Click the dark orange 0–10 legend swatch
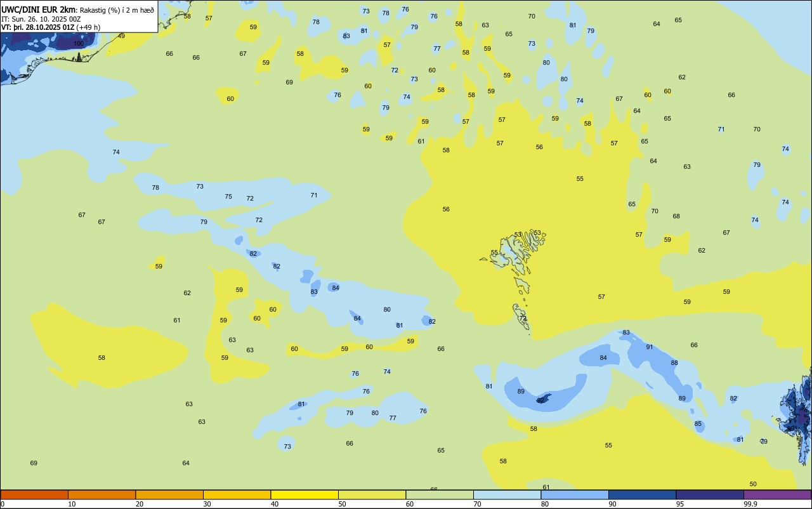Viewport: 812px width, 509px height. click(x=34, y=494)
